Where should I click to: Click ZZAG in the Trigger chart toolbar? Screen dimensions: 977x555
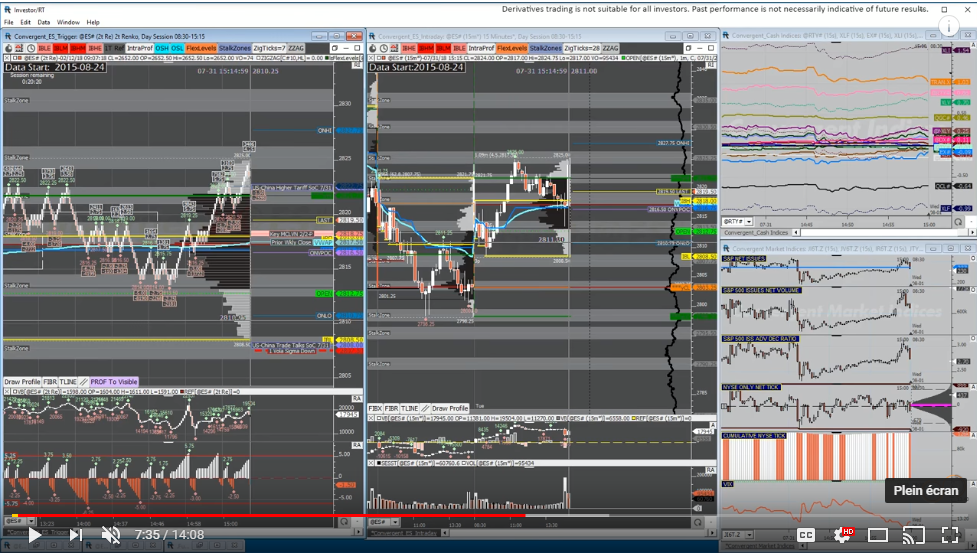tap(296, 48)
